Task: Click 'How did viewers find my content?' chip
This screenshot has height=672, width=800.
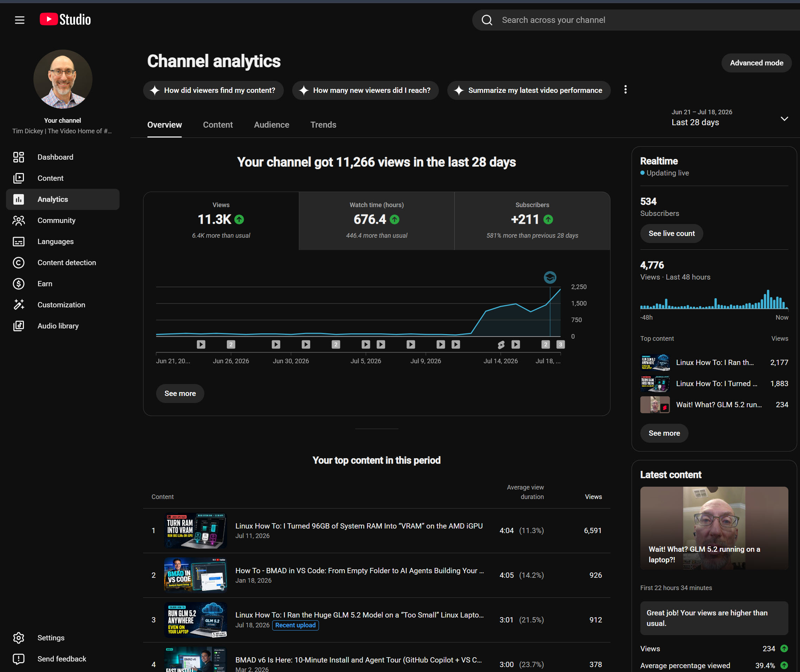Action: tap(213, 90)
